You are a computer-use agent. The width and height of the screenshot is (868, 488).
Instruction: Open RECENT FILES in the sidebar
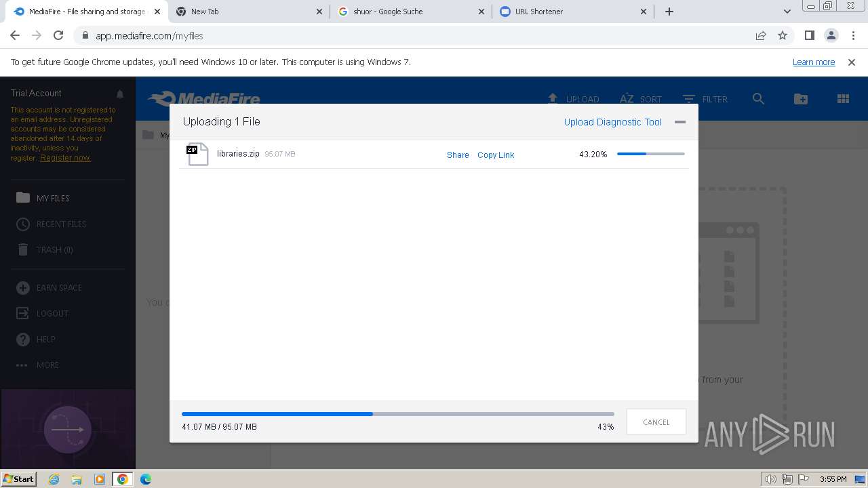[61, 224]
